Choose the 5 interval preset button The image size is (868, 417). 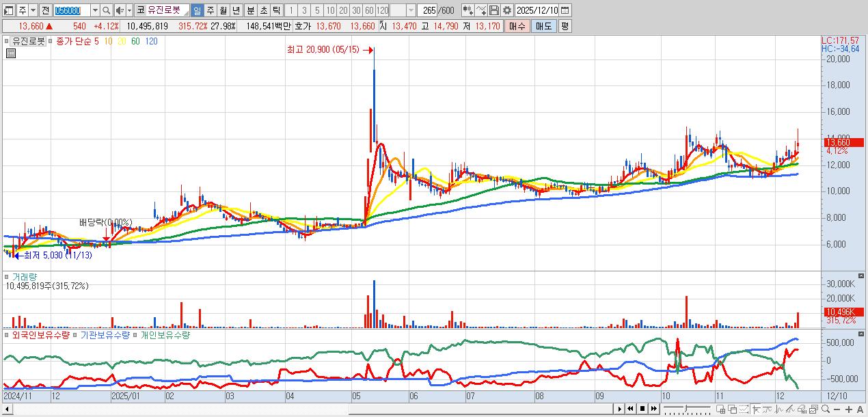[317, 10]
